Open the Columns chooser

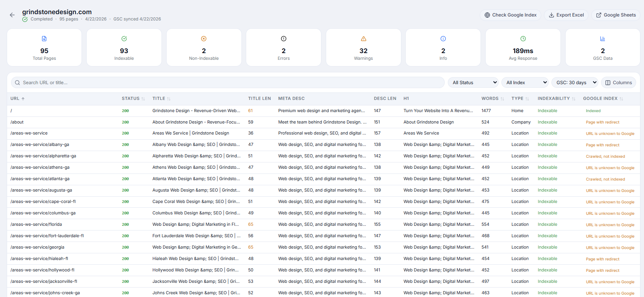tap(618, 83)
